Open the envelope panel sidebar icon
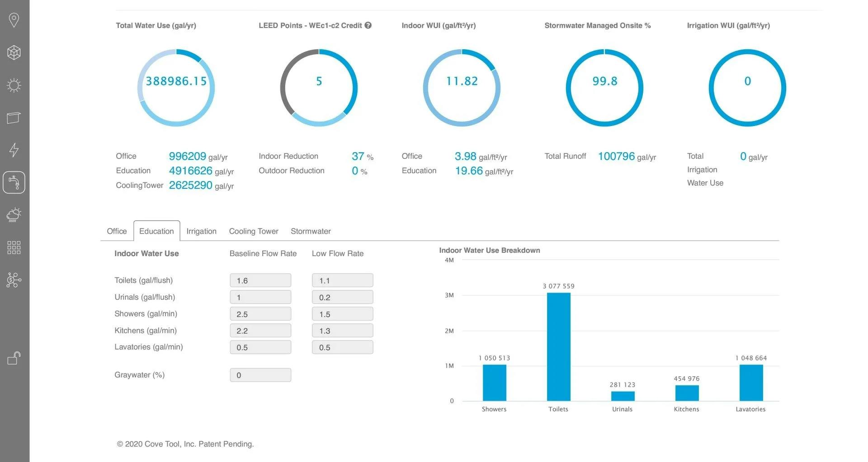 click(x=14, y=118)
